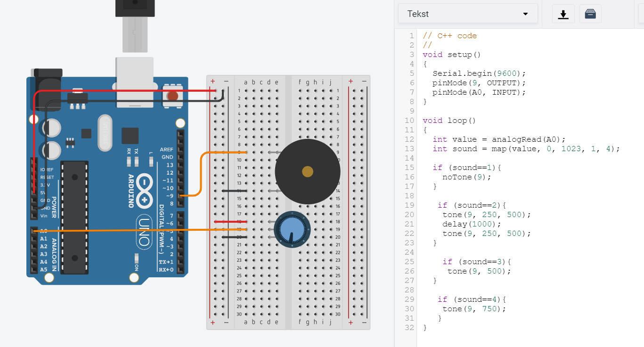Open the Tekst editor mode dropdown

tap(468, 14)
